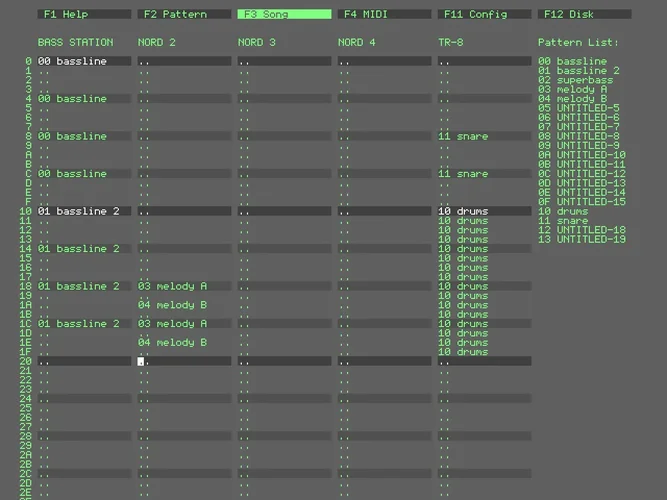Click the NORD 3 track header
The height and width of the screenshot is (500, 667).
257,42
